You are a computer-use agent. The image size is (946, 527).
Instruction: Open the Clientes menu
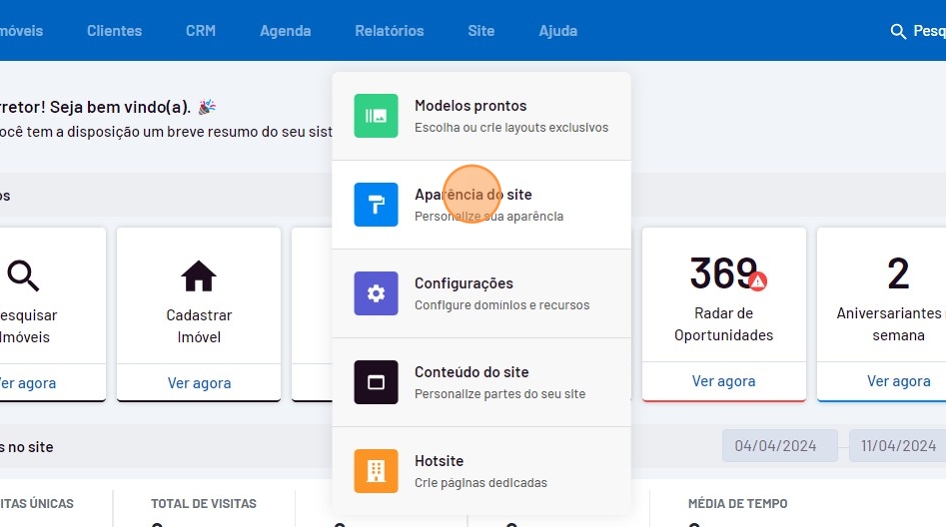114,31
